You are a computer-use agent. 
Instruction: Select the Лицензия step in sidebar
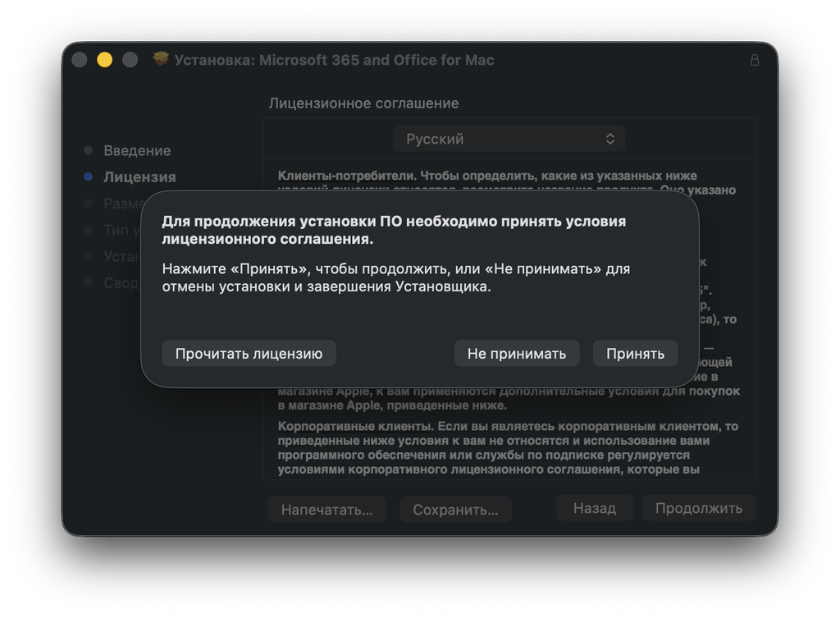pyautogui.click(x=139, y=177)
